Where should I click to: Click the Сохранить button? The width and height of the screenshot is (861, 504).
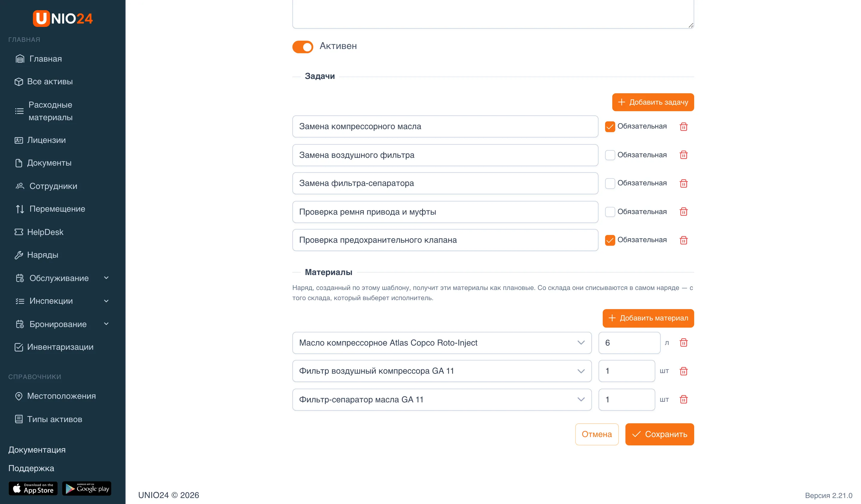(x=660, y=434)
